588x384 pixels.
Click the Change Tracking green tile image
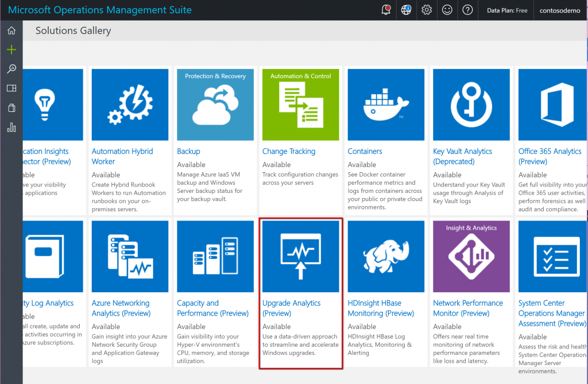click(x=301, y=104)
